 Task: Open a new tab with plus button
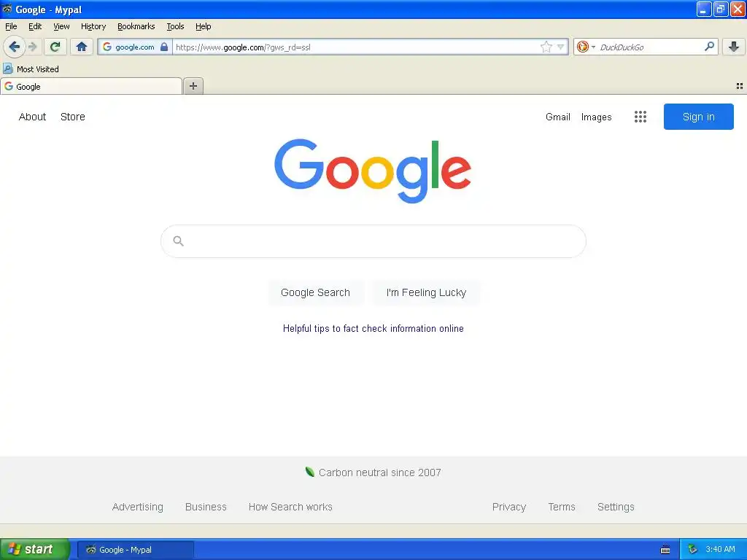[193, 86]
